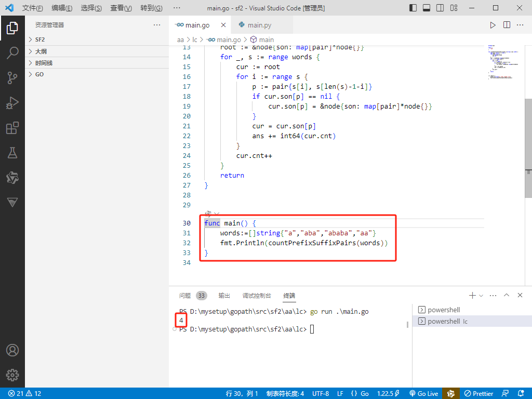Click Go version 1.22.5 status item
This screenshot has width=532, height=399.
pyautogui.click(x=388, y=393)
